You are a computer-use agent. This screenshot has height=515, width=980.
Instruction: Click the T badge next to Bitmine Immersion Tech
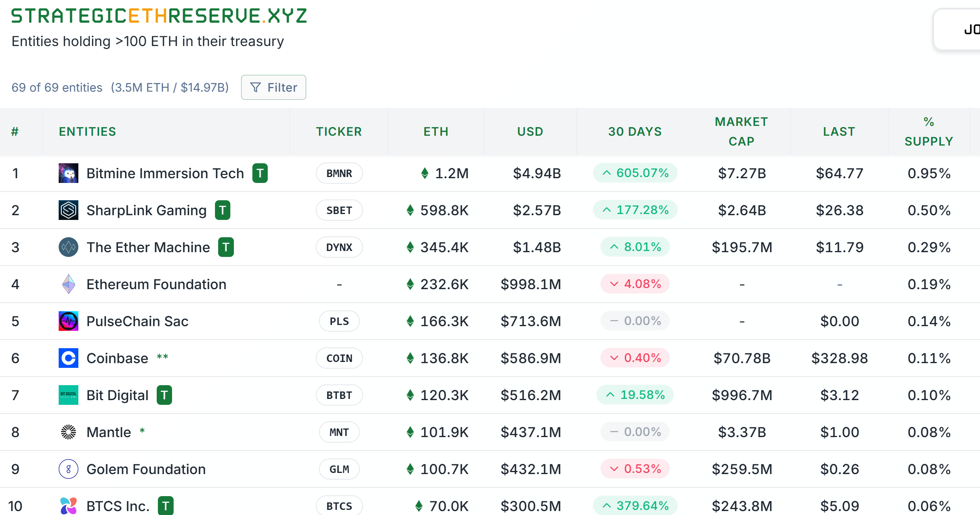pyautogui.click(x=260, y=173)
